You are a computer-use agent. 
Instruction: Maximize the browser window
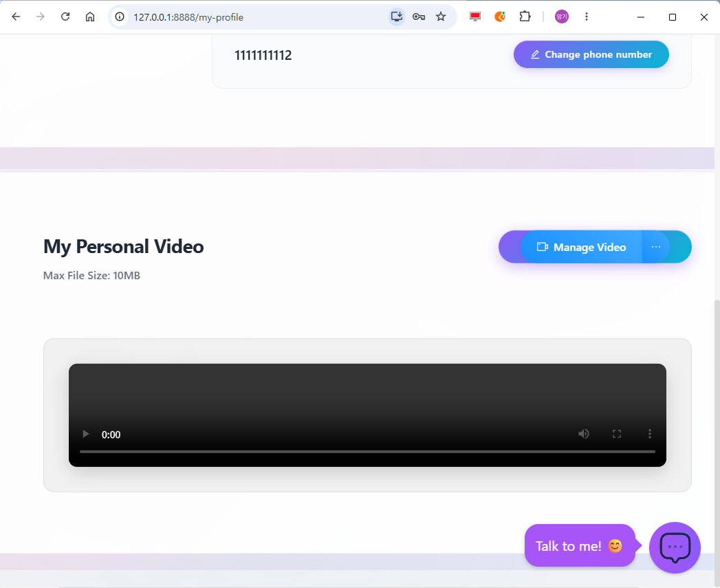pos(673,17)
